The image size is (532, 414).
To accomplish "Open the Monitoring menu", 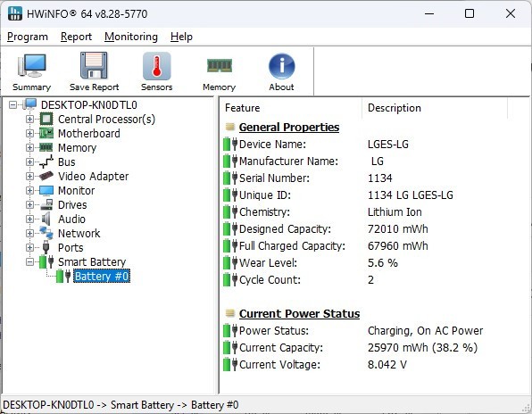I will tap(131, 37).
